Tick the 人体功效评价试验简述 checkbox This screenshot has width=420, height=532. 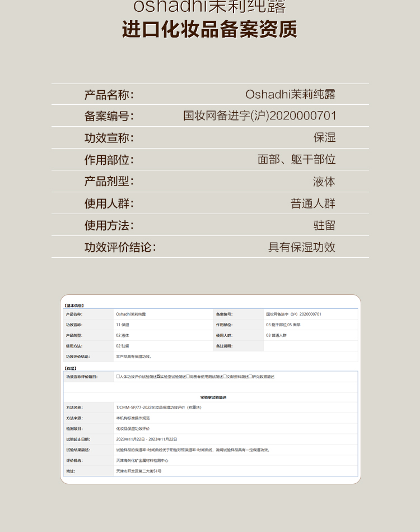[x=118, y=376]
